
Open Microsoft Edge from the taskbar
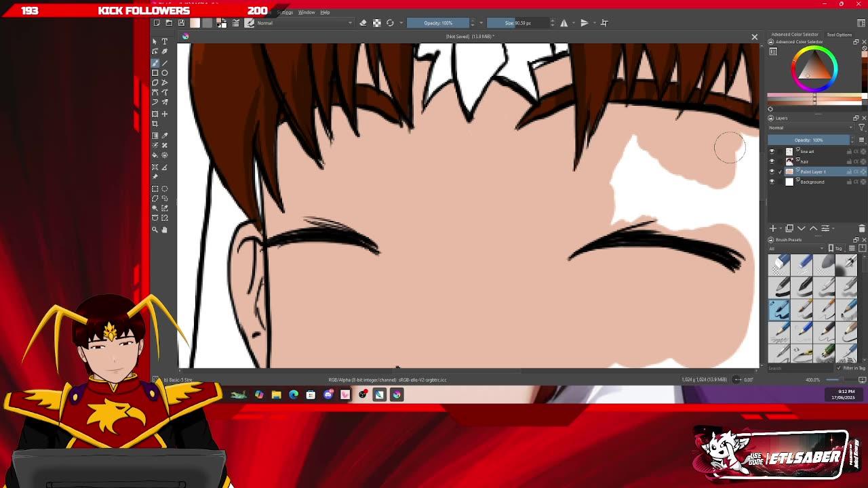click(x=294, y=394)
